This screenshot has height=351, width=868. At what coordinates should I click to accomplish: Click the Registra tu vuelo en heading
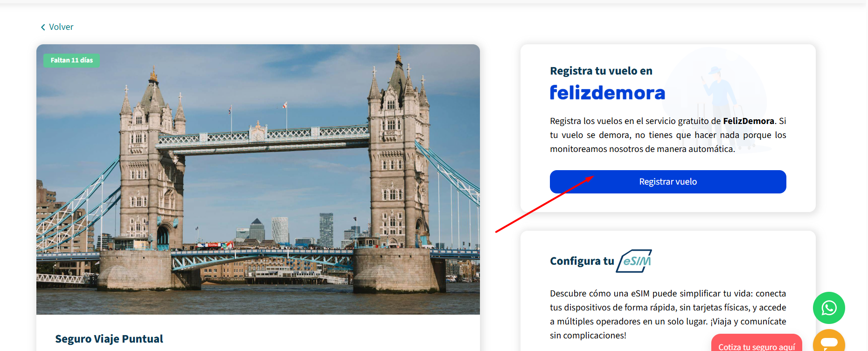point(601,71)
